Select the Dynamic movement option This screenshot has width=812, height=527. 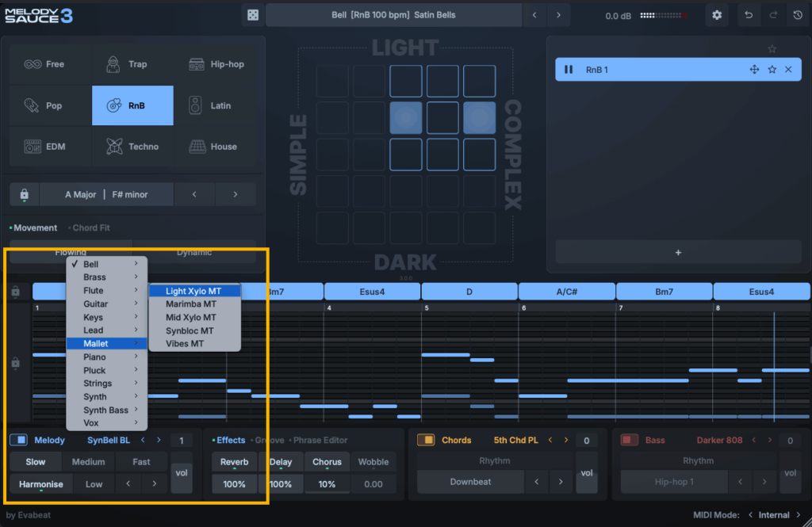pos(194,252)
